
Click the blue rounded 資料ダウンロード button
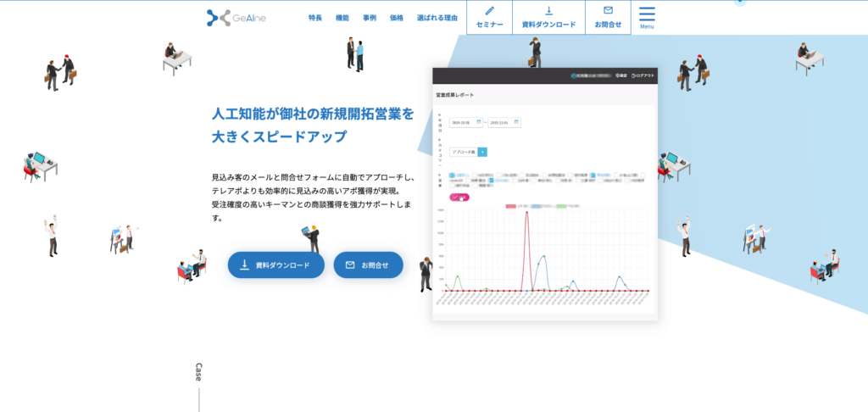(x=275, y=264)
